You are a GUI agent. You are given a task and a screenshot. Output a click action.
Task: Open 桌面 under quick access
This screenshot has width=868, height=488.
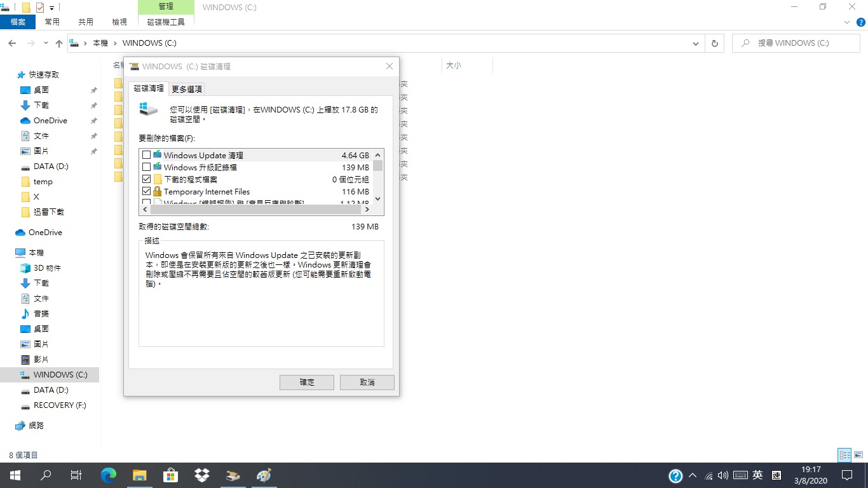(41, 90)
